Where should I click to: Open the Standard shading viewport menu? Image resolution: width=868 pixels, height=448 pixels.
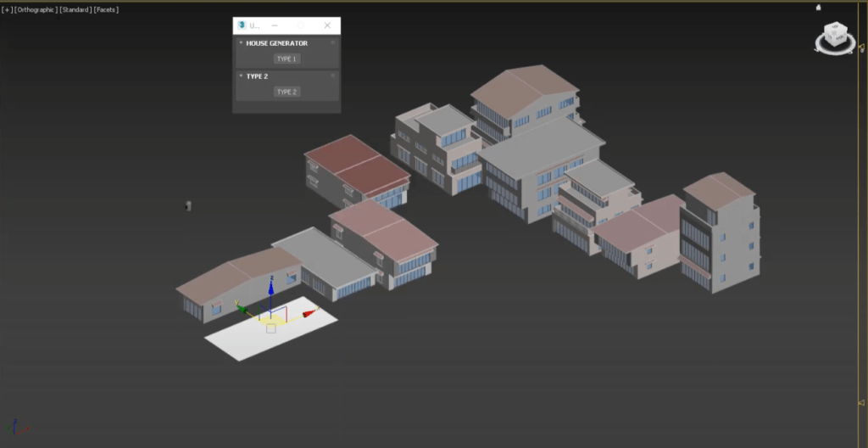tap(75, 9)
